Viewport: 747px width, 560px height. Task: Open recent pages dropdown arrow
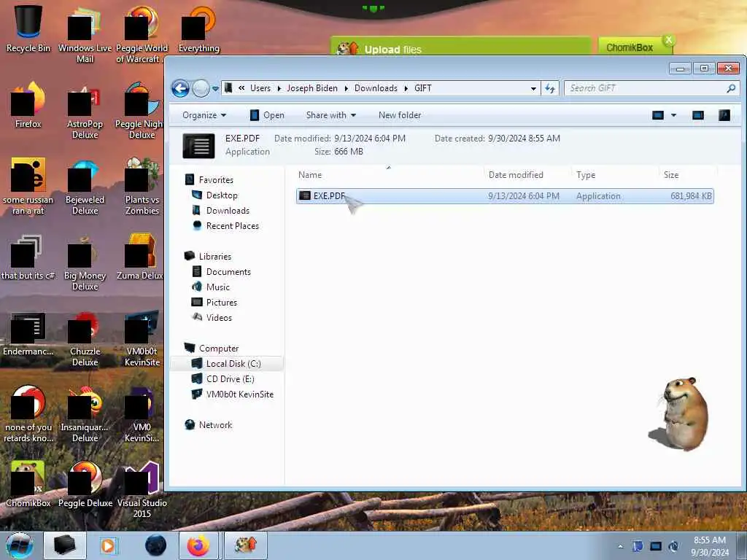[x=215, y=88]
